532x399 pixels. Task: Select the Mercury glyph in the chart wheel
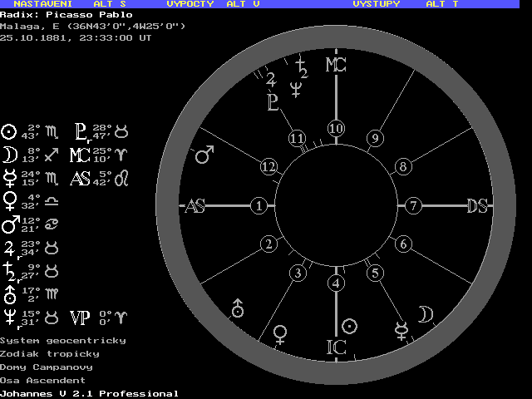click(401, 331)
